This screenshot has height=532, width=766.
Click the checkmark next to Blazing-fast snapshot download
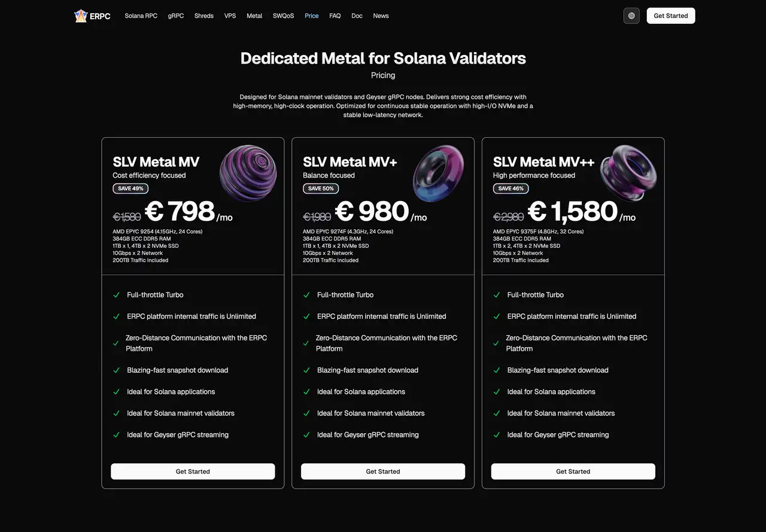click(116, 370)
